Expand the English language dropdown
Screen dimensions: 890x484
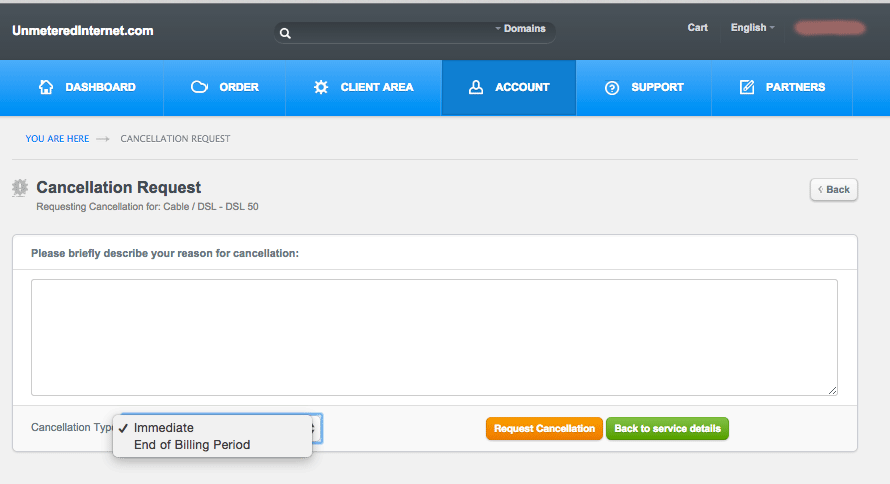point(753,27)
